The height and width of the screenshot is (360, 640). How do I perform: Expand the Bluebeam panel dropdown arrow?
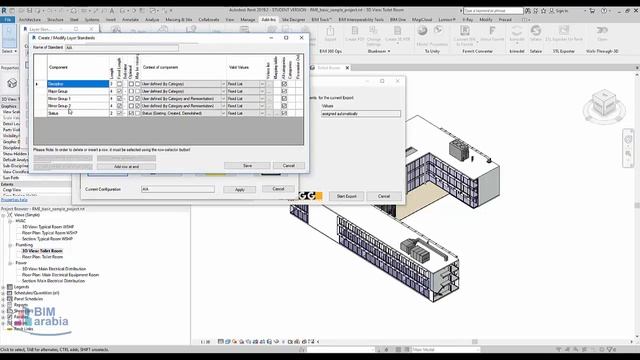[x=389, y=51]
